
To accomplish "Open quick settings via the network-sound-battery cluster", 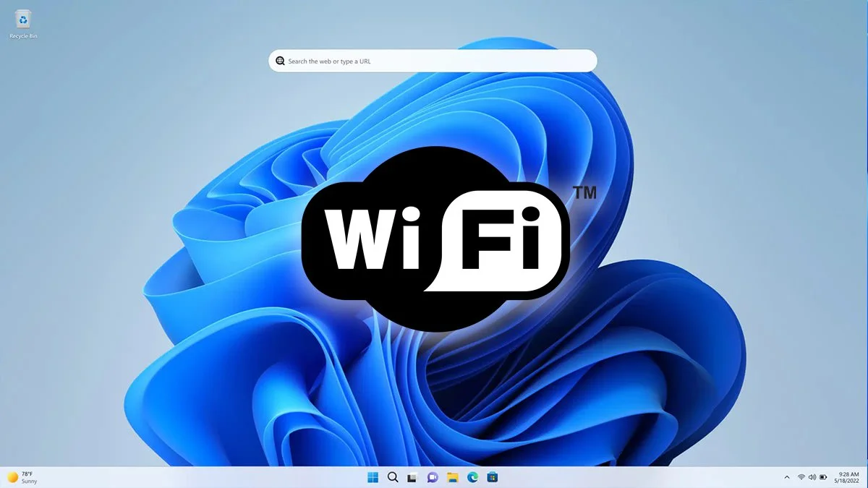I will click(x=812, y=477).
